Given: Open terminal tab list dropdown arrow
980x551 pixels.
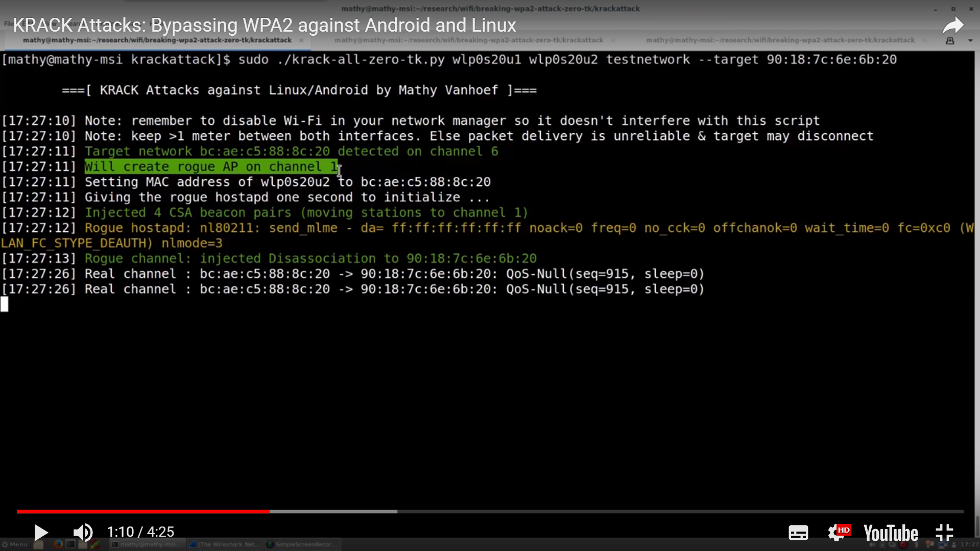Looking at the screenshot, I should [970, 40].
